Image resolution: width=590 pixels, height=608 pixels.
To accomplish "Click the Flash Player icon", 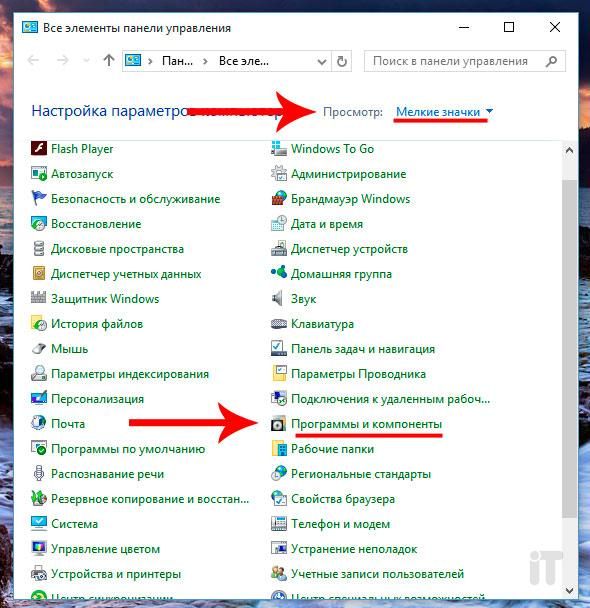I will click(x=39, y=149).
